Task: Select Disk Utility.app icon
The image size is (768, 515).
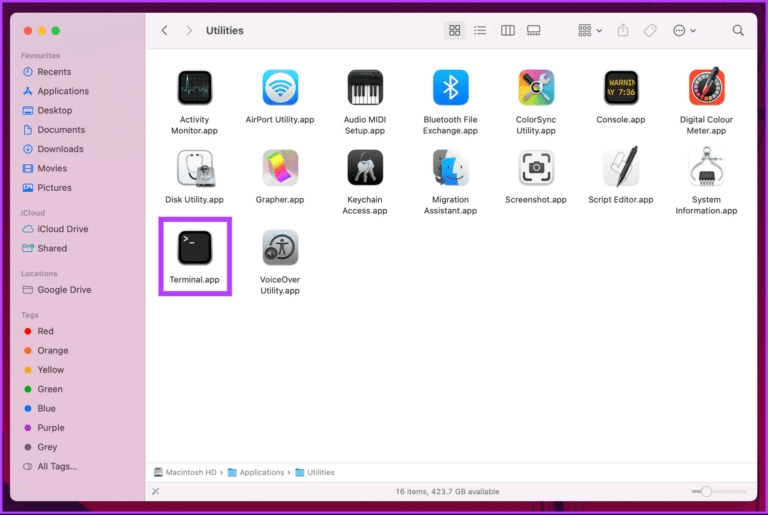Action: pos(195,168)
